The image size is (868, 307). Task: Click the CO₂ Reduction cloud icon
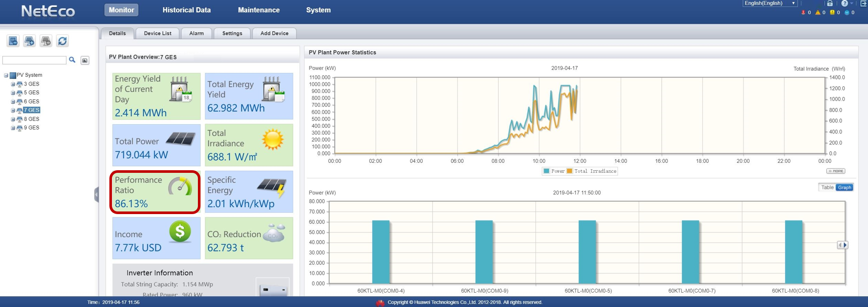274,233
